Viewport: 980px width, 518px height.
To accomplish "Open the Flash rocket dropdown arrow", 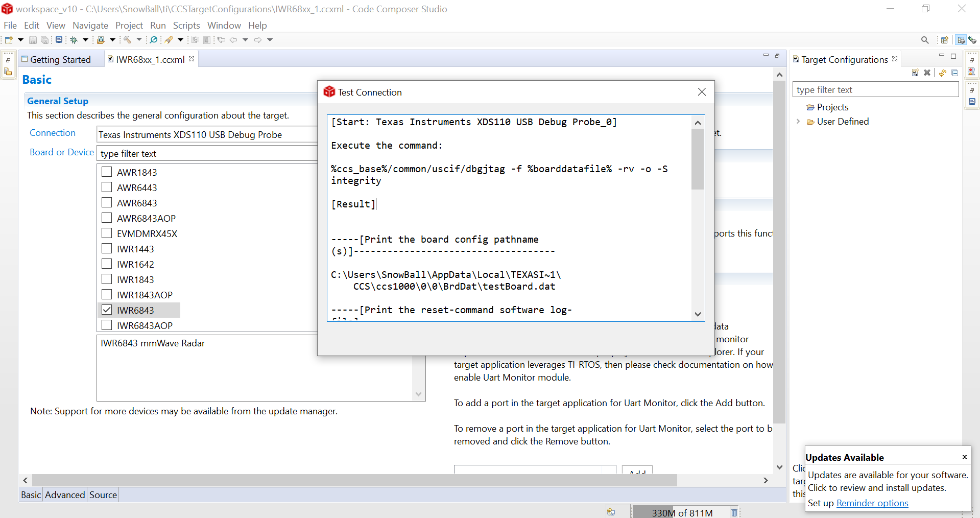I will pos(180,40).
